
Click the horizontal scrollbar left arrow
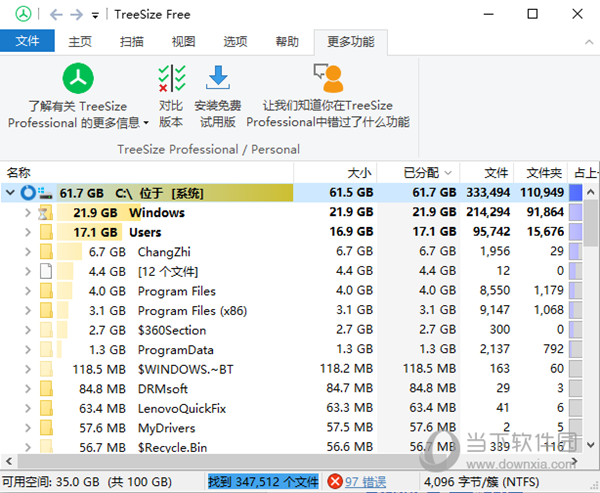9,461
